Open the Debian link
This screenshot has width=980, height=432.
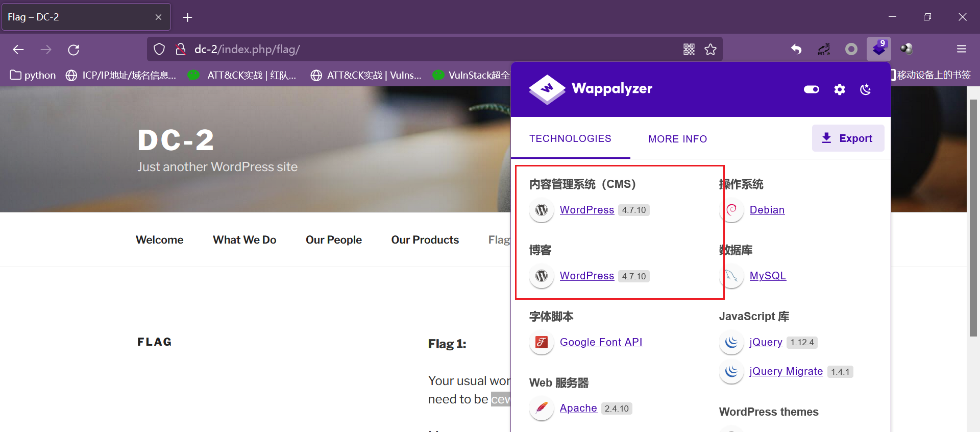coord(767,210)
